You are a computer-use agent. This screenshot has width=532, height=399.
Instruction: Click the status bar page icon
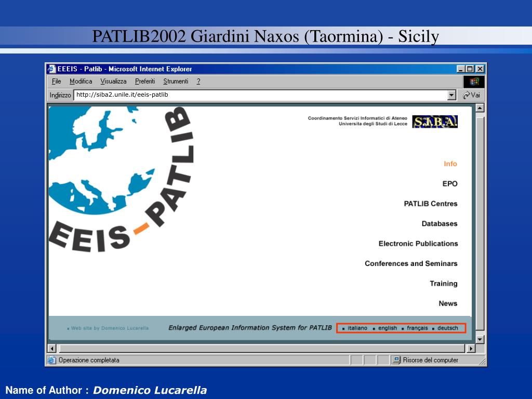click(x=51, y=360)
